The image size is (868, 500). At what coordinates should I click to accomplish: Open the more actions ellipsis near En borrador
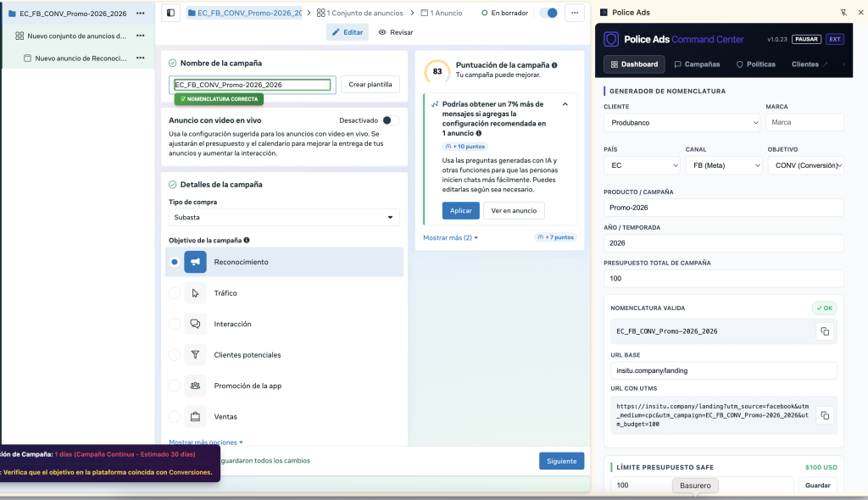tap(575, 13)
